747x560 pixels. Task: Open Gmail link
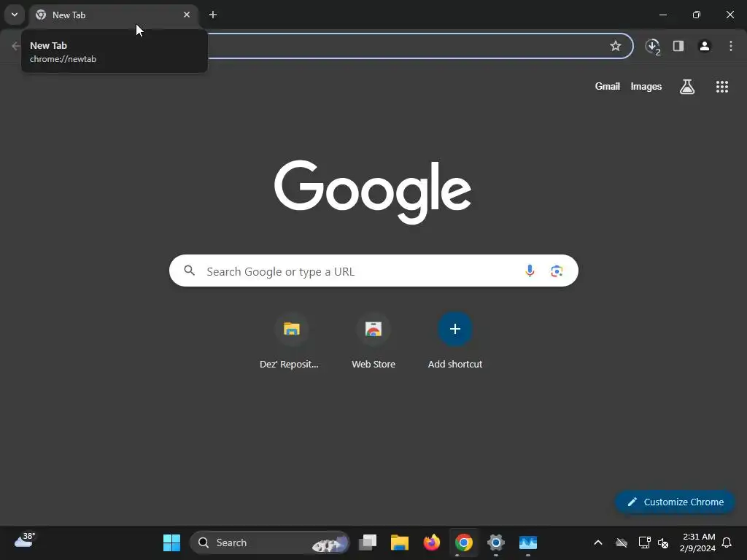point(608,86)
